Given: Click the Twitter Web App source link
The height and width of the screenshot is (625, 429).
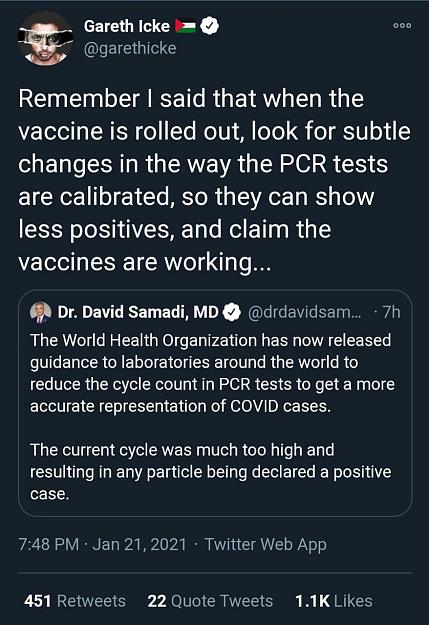Looking at the screenshot, I should point(266,545).
